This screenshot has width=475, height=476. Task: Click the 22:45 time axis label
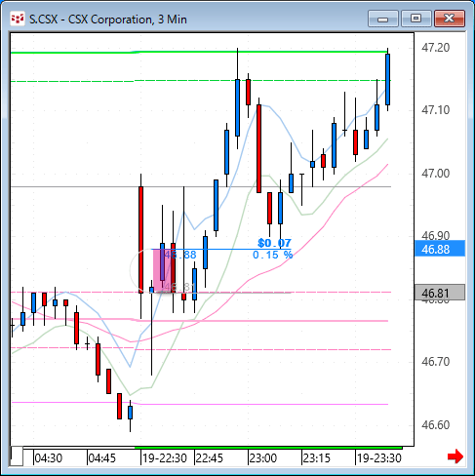click(210, 458)
